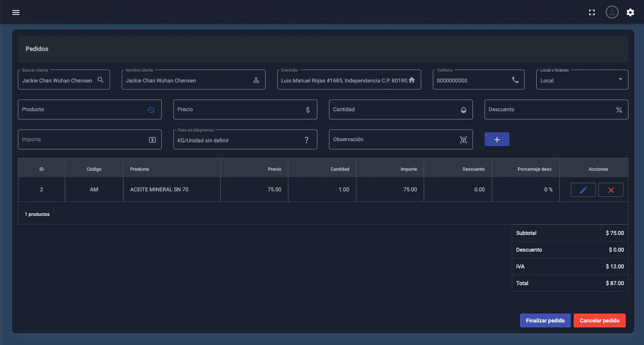Click the phone icon in Teléfono field
644x345 pixels.
pyautogui.click(x=515, y=80)
